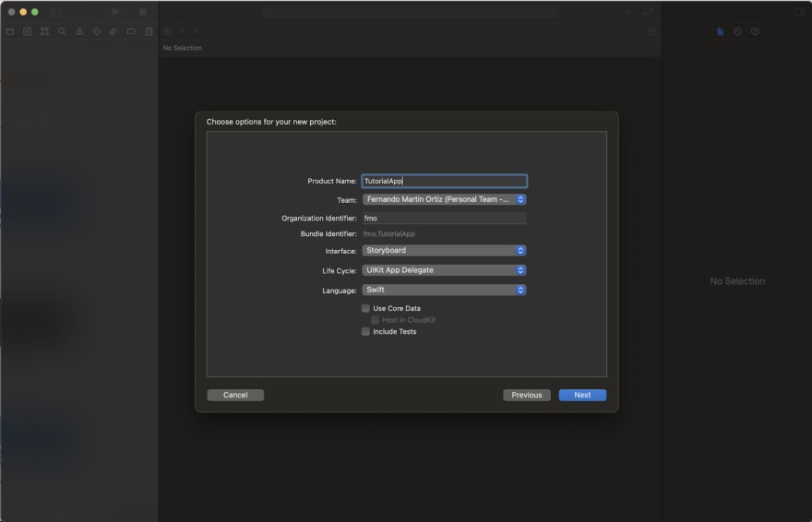Screen dimensions: 812x522
Task: Click the Library plus icon
Action: 627,11
